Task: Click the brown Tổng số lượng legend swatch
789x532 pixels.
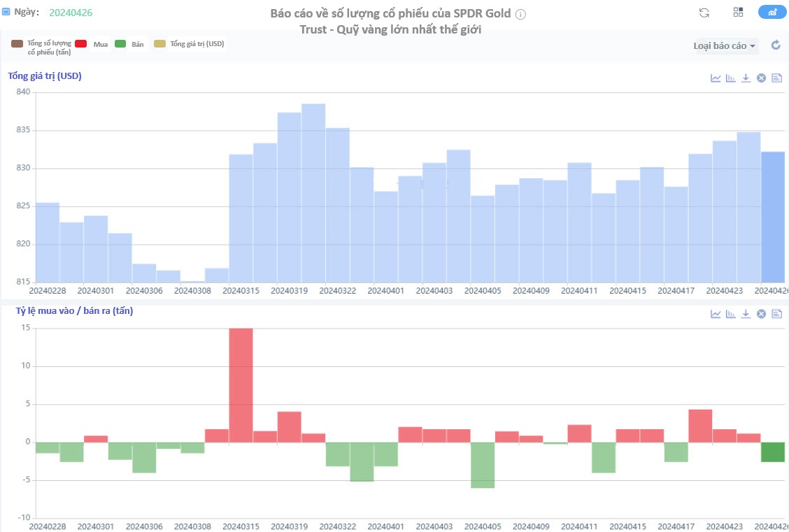Action: coord(17,44)
